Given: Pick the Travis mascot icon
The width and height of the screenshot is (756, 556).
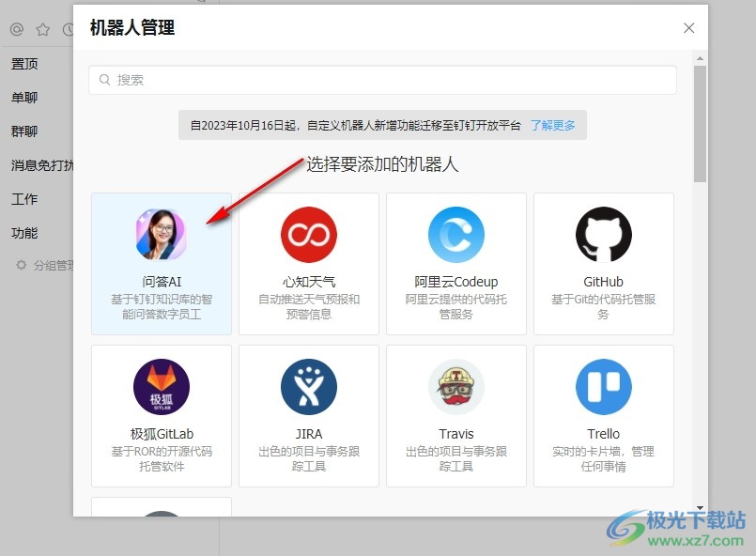Looking at the screenshot, I should (456, 387).
